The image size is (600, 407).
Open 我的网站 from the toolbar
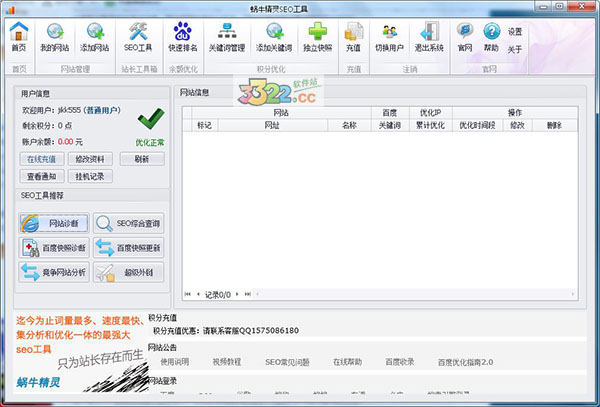(x=55, y=37)
